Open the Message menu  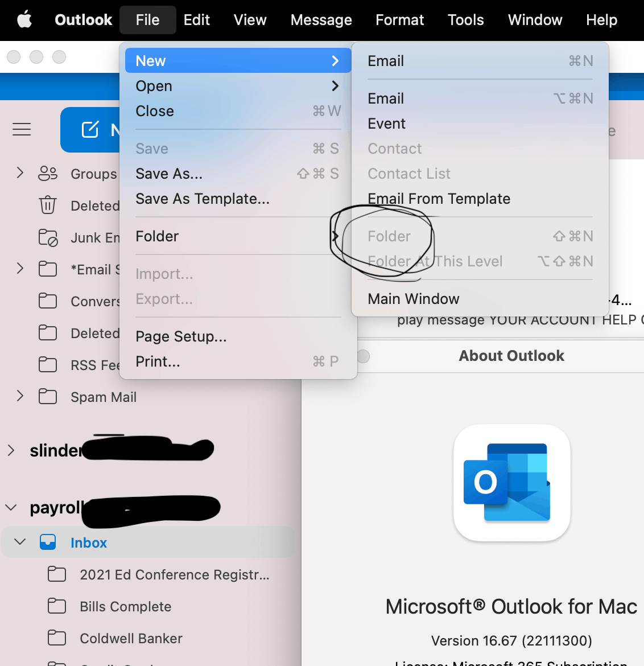click(x=321, y=20)
